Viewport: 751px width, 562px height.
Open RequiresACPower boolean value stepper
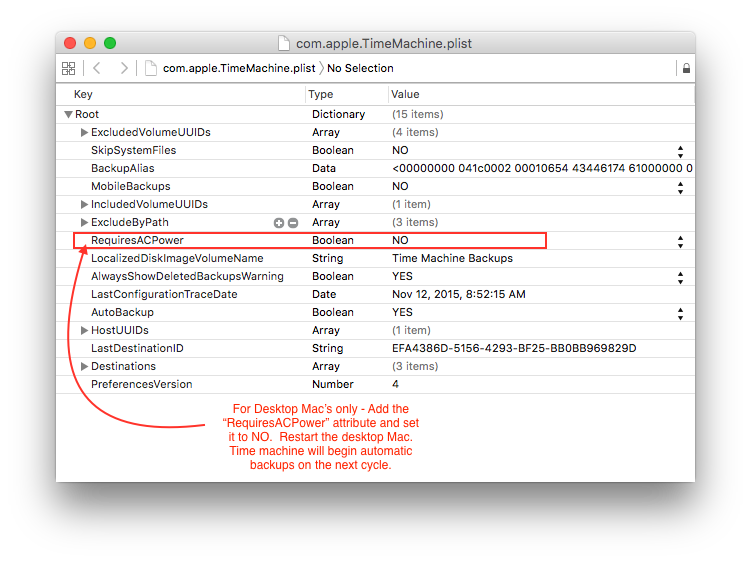(680, 242)
